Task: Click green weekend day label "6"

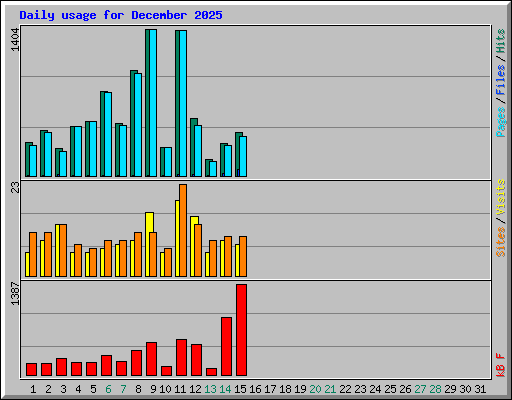Action: tap(108, 389)
